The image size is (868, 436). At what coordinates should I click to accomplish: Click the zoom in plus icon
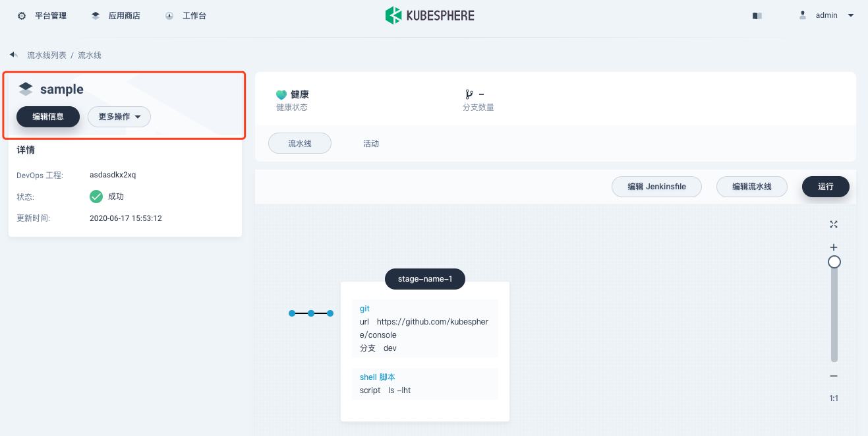pos(834,247)
